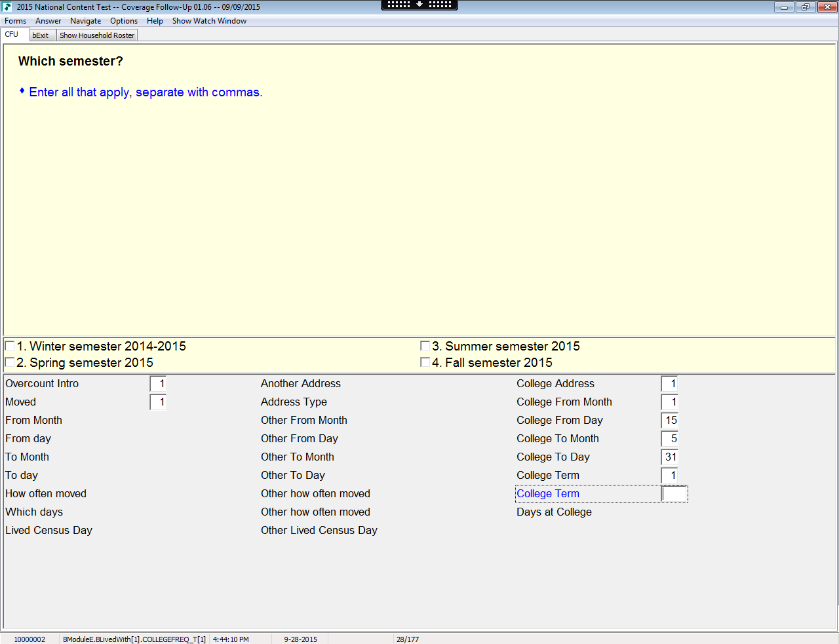This screenshot has height=644, width=839.
Task: Open the Answer menu
Action: pyautogui.click(x=48, y=21)
